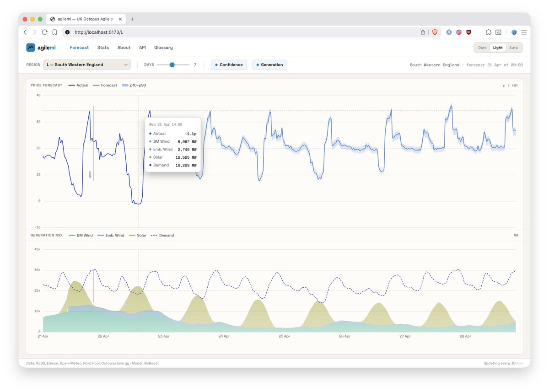This screenshot has width=549, height=392.
Task: Toggle the Generation chart display
Action: (269, 65)
